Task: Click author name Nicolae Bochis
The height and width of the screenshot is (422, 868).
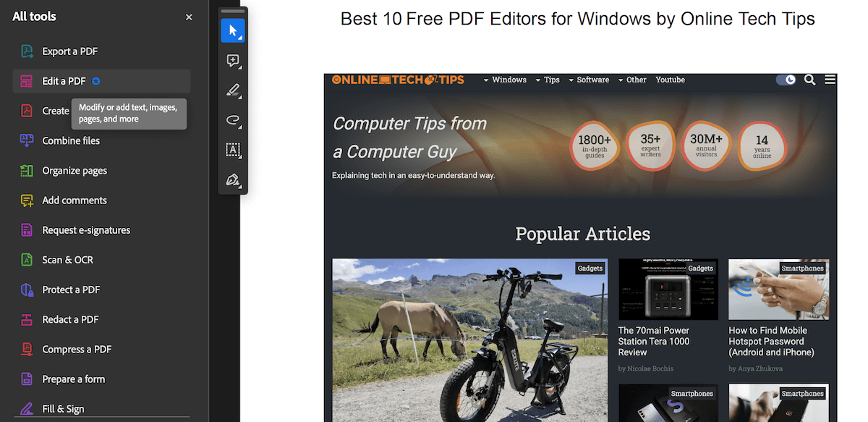Action: [650, 368]
